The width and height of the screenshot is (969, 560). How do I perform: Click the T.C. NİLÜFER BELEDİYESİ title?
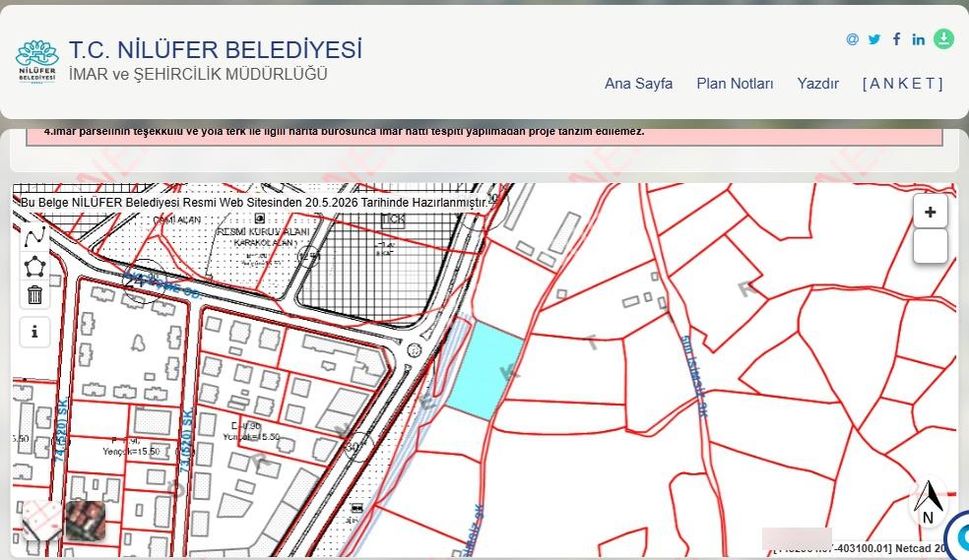pyautogui.click(x=215, y=49)
